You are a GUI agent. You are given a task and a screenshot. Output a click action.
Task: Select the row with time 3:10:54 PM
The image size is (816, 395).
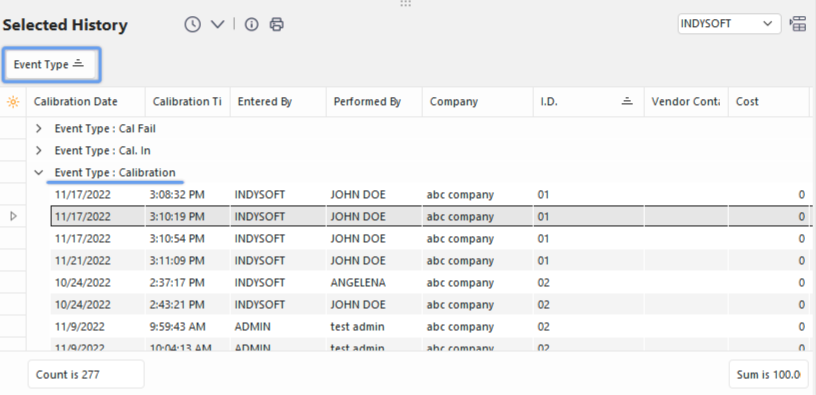point(430,238)
